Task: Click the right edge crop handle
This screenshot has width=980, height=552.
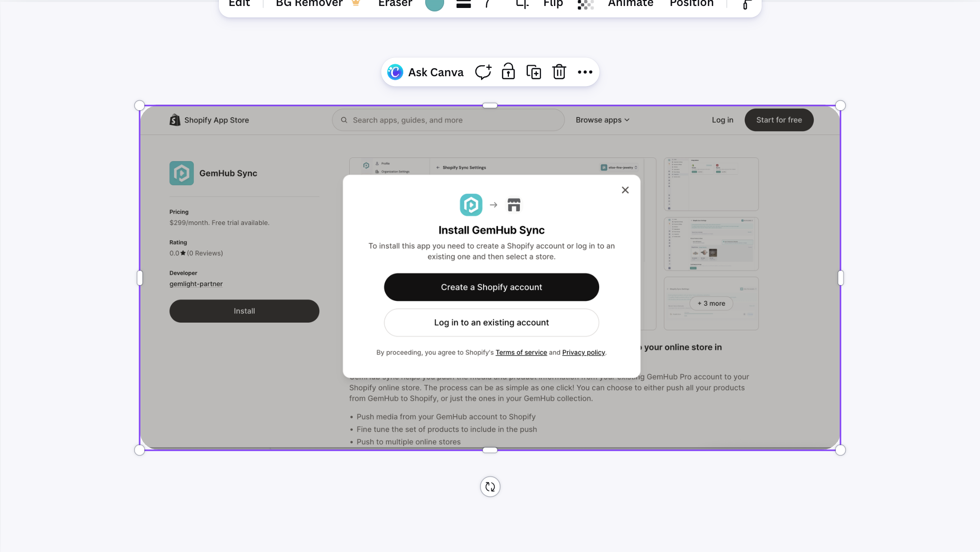Action: coord(840,278)
